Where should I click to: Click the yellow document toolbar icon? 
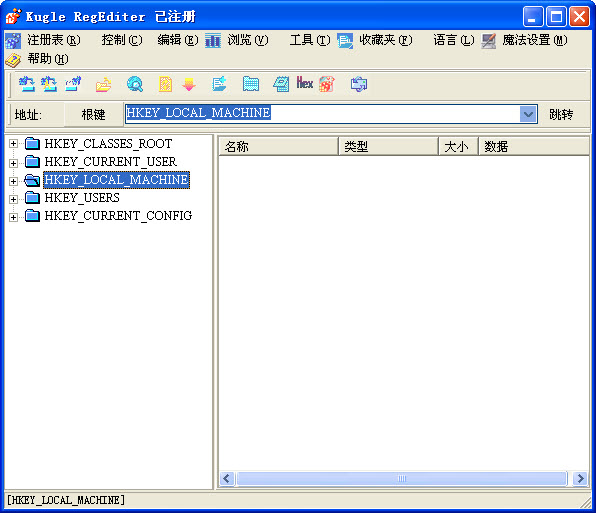pos(165,84)
